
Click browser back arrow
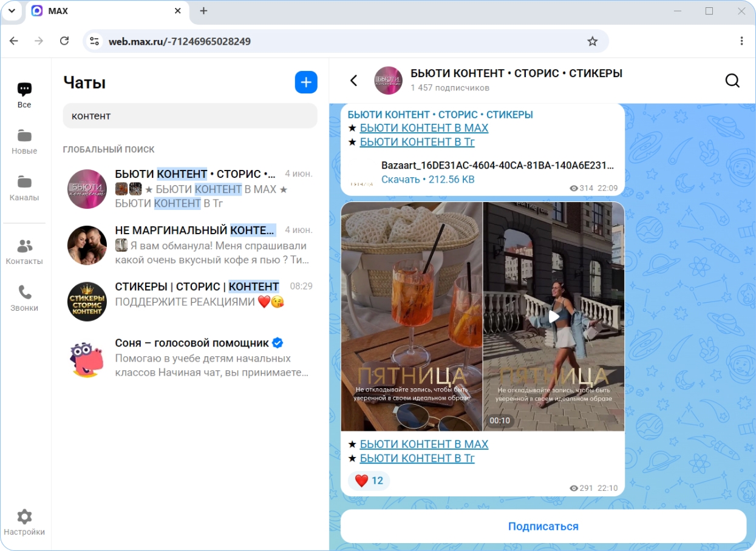pyautogui.click(x=14, y=41)
